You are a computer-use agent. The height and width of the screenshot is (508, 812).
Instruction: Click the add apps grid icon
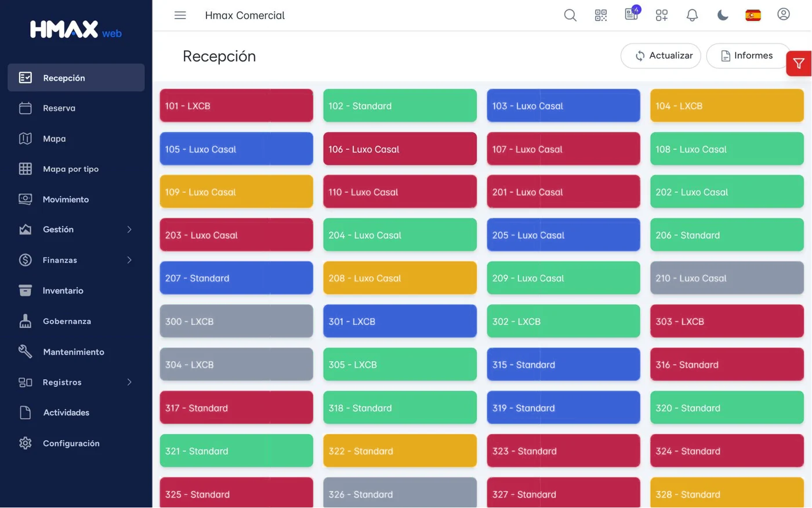click(x=662, y=15)
